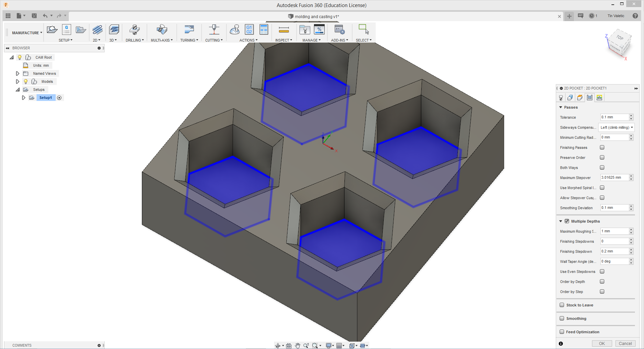This screenshot has width=644, height=349.
Task: Click the Save icon
Action: point(34,16)
